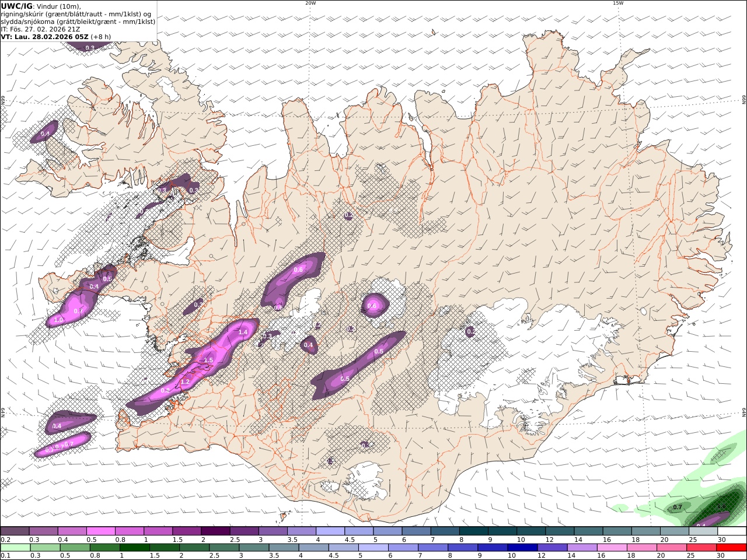Pick snow legend swatch labeled 8

tap(474, 531)
